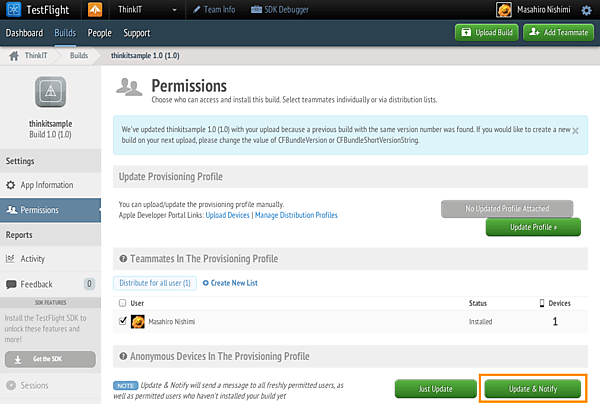Click Masahiro Nishimi's avatar in header
600x404 pixels.
click(504, 10)
